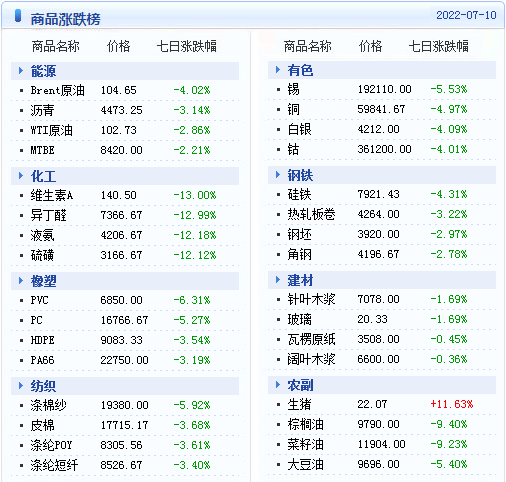Click the -9.40% change for 棕榈油

[x=449, y=424]
